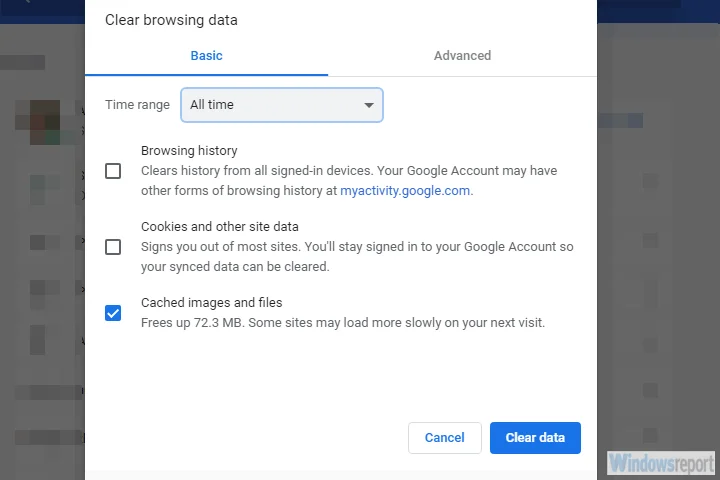This screenshot has height=480, width=720.
Task: Click the arrow on the All time dropdown
Action: coord(369,105)
